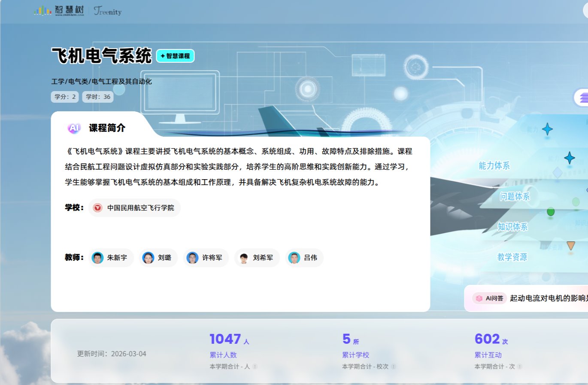Screen dimensions: 588x385
Task: Click teacher 朱新宇's avatar
Action: [98, 258]
